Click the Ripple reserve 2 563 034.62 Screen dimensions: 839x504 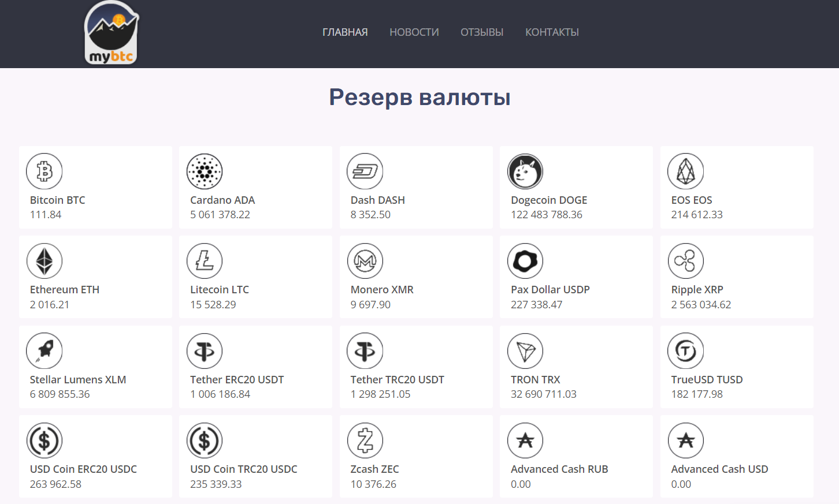[701, 305]
